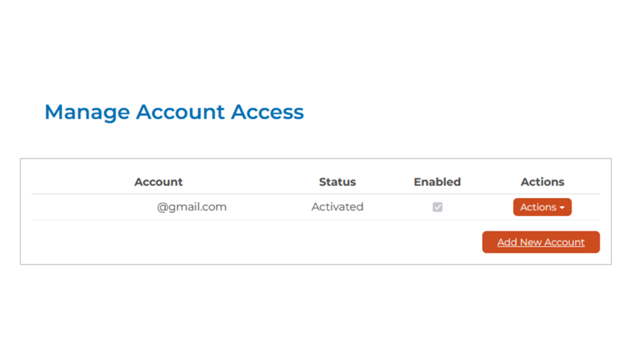Click the Add New Account button
The image size is (644, 362).
541,242
